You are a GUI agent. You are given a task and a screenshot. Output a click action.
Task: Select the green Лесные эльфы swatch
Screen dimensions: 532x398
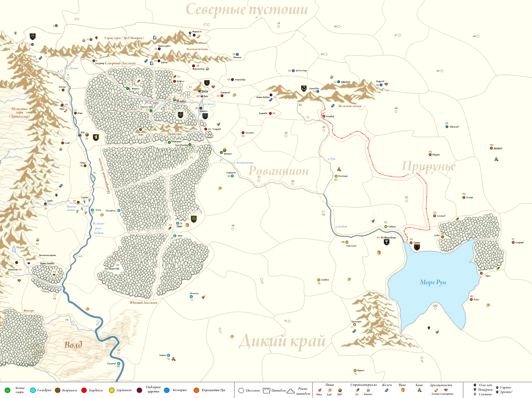(x=7, y=390)
